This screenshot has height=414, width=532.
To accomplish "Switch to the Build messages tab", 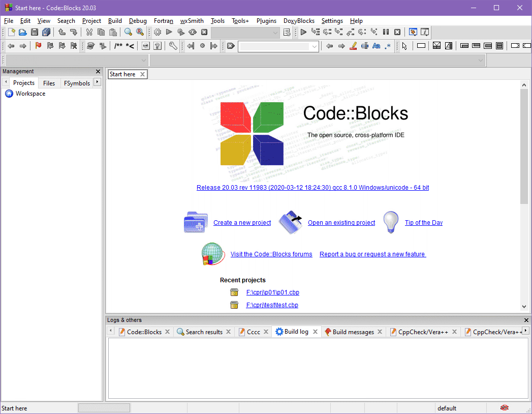I will coord(353,332).
